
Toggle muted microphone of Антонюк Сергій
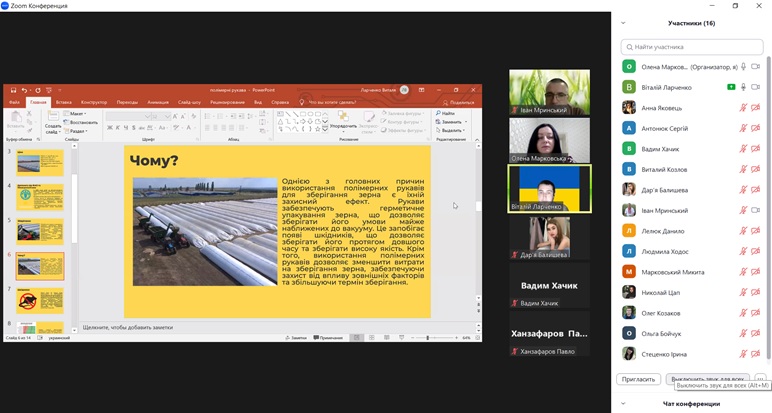[743, 128]
